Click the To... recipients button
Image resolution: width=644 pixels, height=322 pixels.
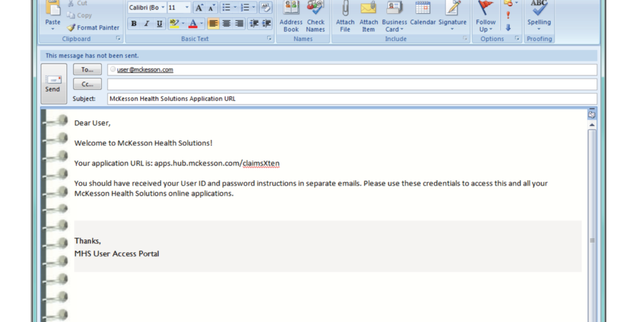[88, 70]
